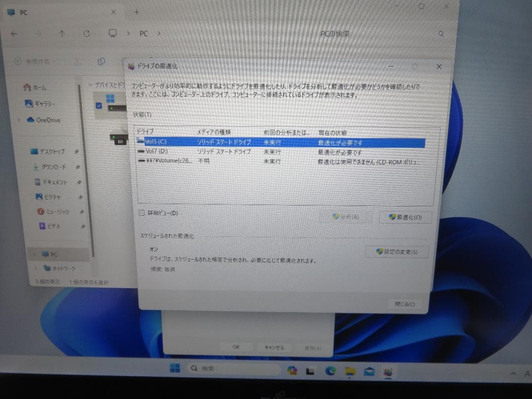Click the up-arrow navigation icon

coord(61,33)
